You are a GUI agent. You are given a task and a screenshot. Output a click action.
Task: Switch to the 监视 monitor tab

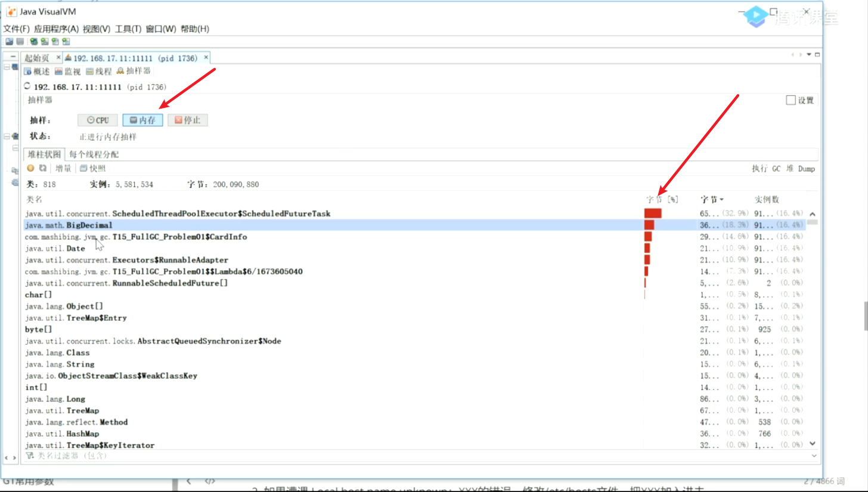tap(67, 71)
